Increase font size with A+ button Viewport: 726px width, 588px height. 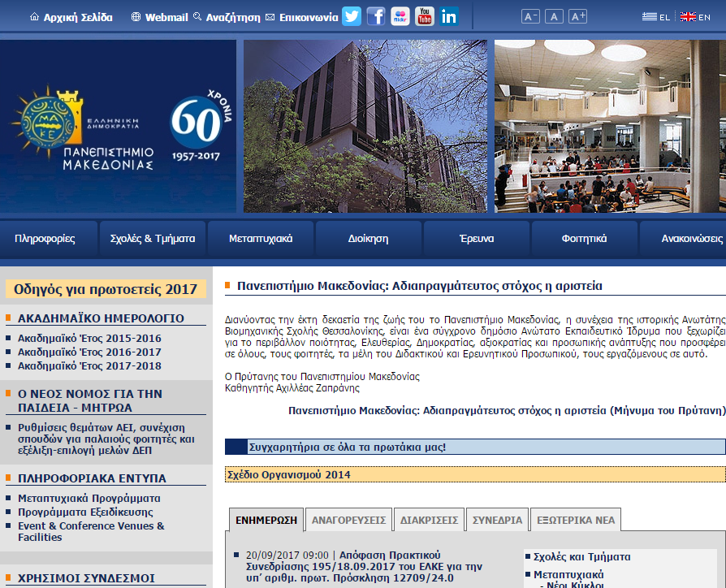point(577,17)
